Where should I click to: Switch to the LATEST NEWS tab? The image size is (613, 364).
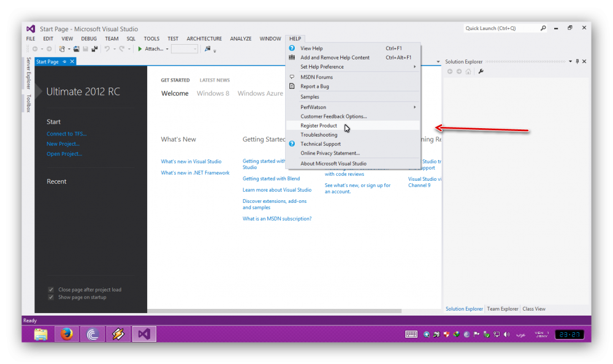click(x=215, y=80)
